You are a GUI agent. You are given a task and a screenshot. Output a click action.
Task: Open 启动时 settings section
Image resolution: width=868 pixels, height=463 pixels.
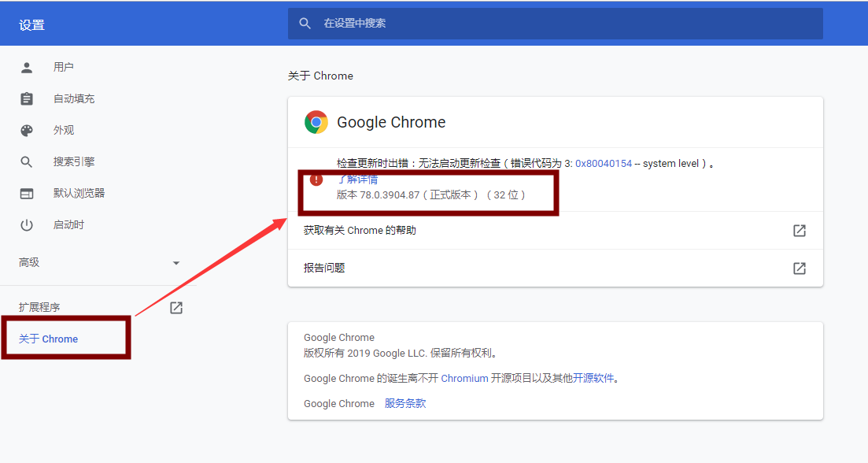(68, 225)
